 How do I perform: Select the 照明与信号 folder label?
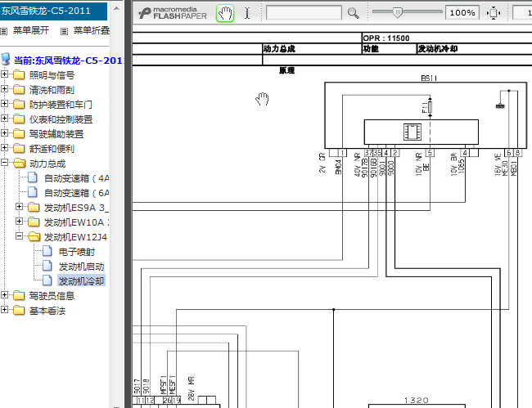(52, 75)
